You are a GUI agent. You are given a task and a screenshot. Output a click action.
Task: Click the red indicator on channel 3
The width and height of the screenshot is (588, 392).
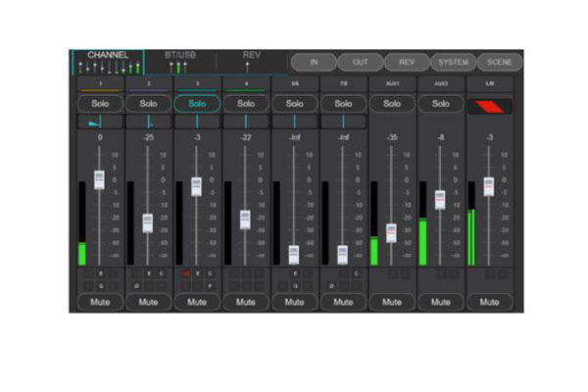[x=185, y=273]
